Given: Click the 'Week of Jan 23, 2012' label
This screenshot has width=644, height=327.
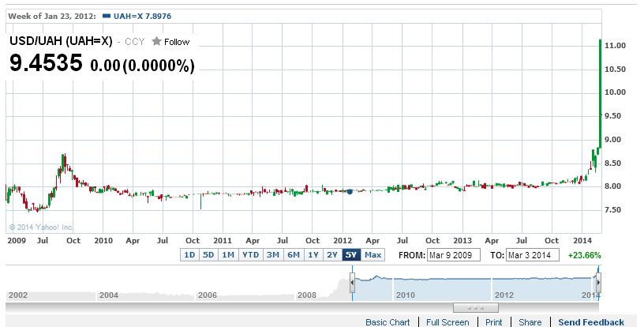Looking at the screenshot, I should (52, 17).
